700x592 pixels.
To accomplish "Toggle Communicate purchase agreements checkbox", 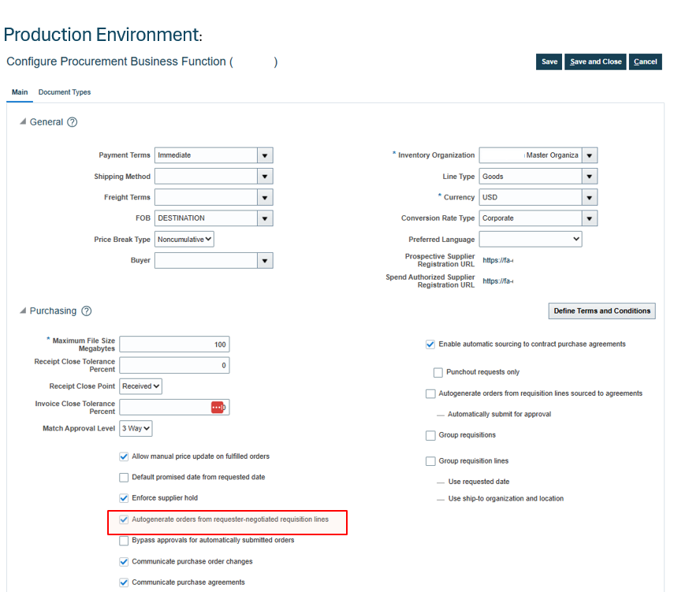I will [124, 583].
